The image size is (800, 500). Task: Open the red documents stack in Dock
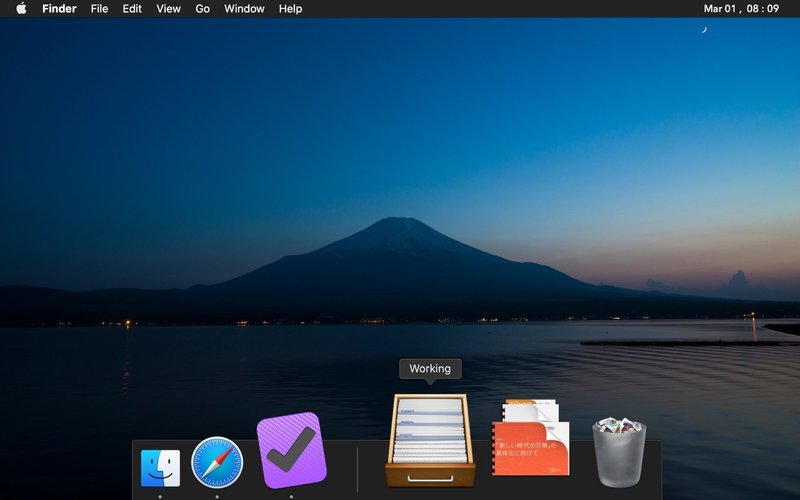click(531, 437)
